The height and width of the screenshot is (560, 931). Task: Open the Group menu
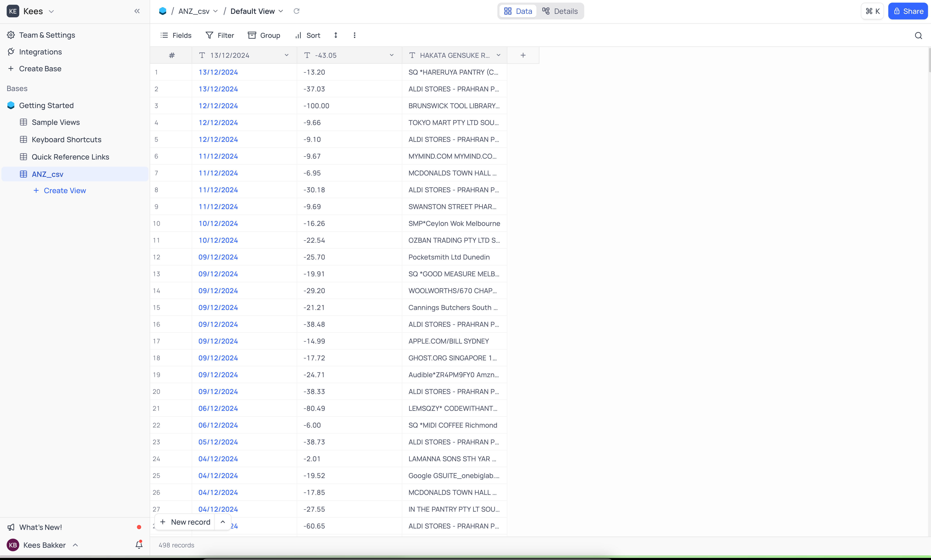pyautogui.click(x=264, y=36)
